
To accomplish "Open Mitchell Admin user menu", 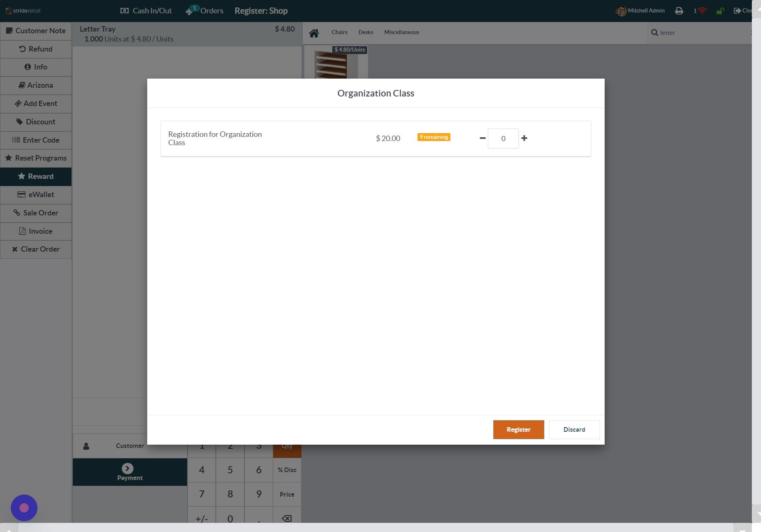I will coord(640,11).
